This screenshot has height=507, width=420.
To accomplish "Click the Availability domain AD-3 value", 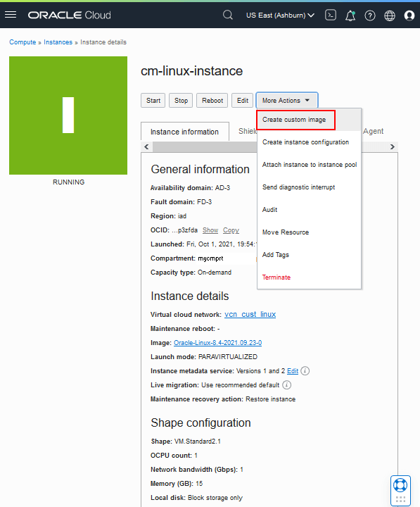I will [x=222, y=188].
